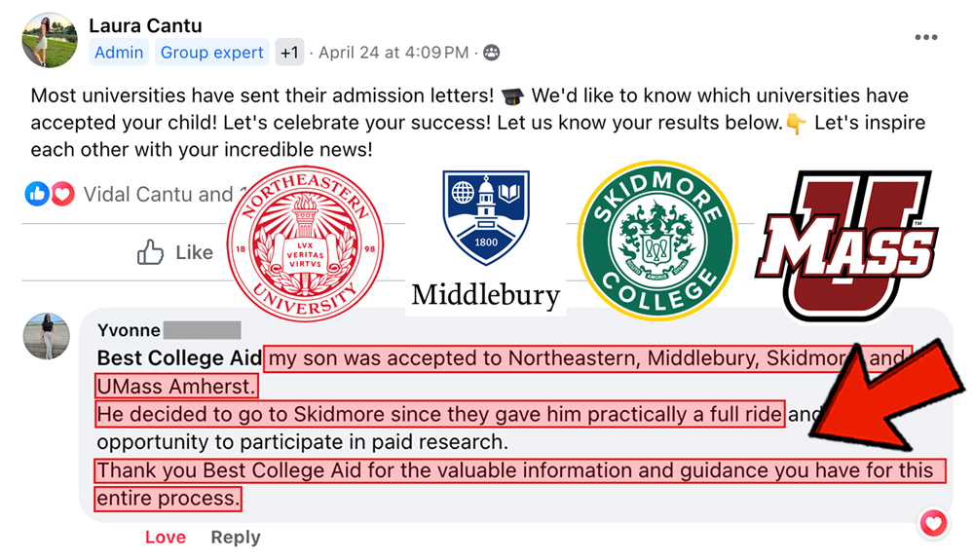Screen dimensions: 974x560
Task: Toggle the thumbs-up Like button
Action: pyautogui.click(x=175, y=253)
